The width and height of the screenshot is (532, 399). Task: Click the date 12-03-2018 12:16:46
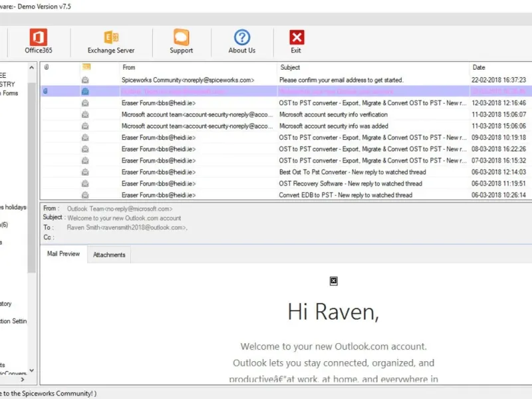tap(498, 103)
